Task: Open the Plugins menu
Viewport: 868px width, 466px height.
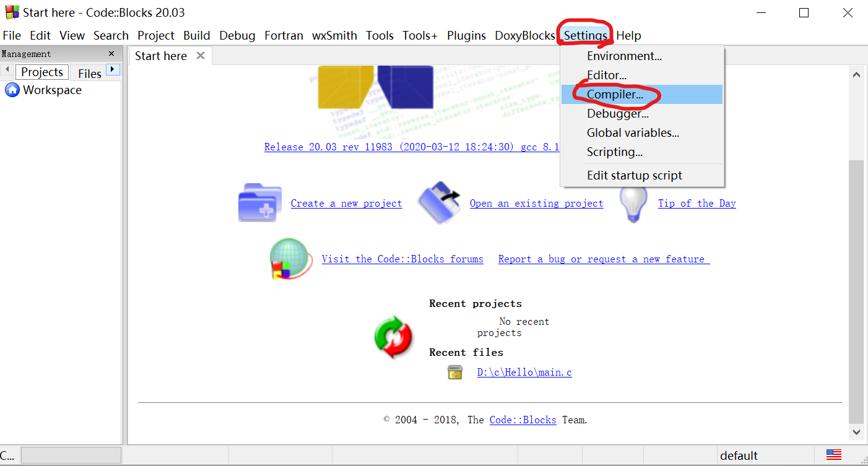Action: (x=466, y=35)
